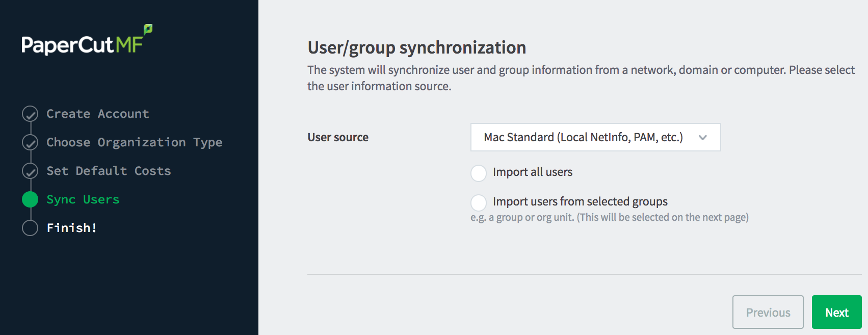This screenshot has height=335, width=868.
Task: Click the PaperCut MF logo
Action: [87, 40]
